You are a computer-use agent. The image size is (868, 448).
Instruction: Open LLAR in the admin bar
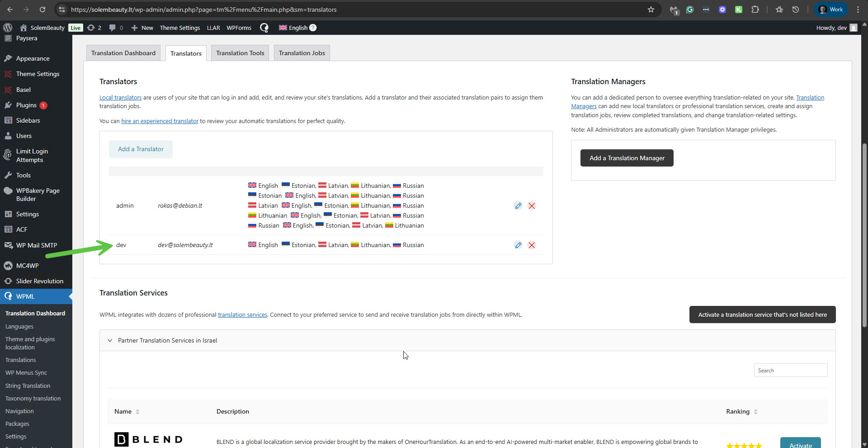pos(213,28)
